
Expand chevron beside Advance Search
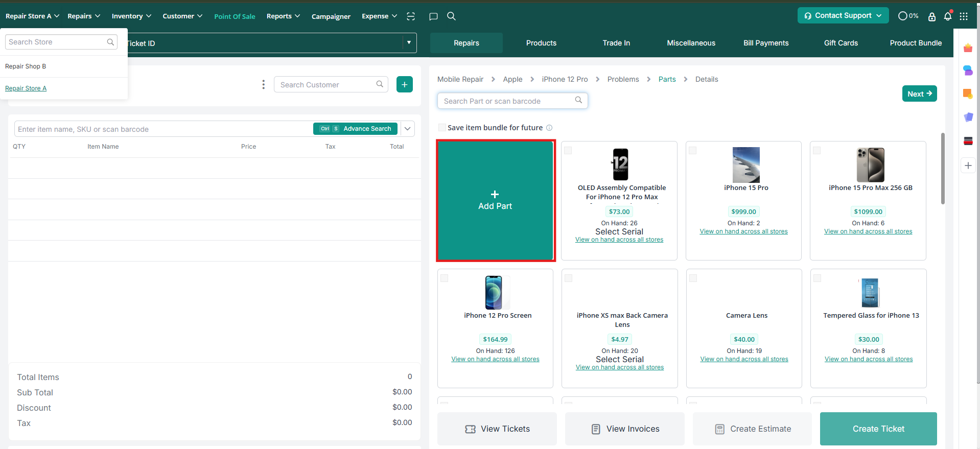coord(408,129)
